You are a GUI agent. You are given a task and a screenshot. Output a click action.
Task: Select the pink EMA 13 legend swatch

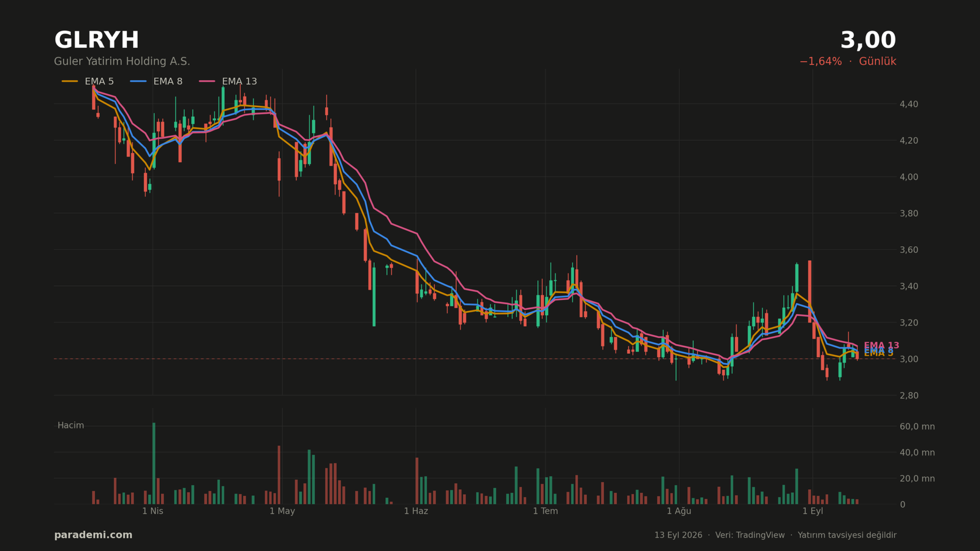tap(207, 81)
